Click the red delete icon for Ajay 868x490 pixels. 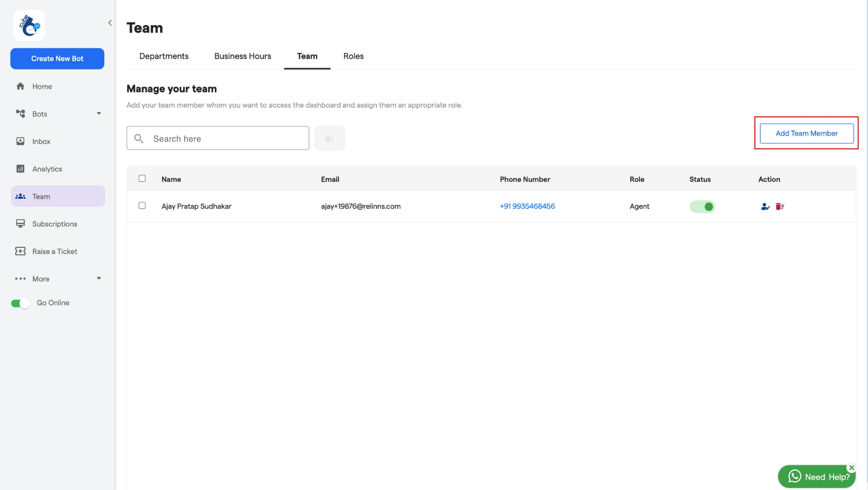[x=780, y=207]
